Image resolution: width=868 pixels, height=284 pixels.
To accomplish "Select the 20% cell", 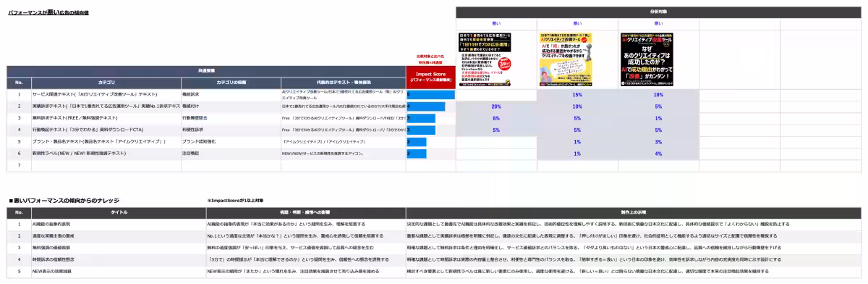I will (x=496, y=106).
